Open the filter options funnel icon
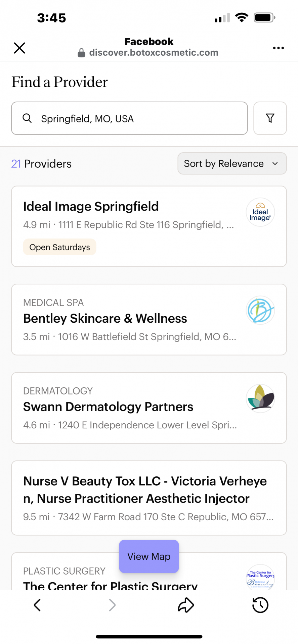 click(270, 118)
